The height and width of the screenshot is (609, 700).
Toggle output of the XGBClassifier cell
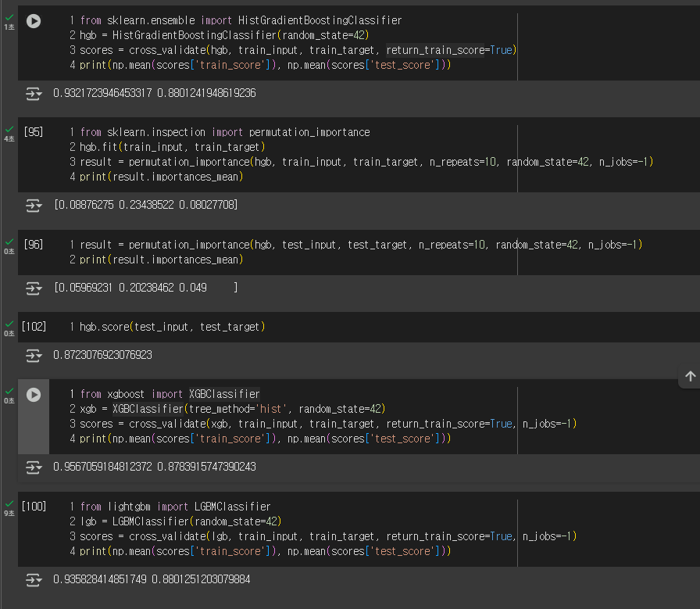[34, 467]
